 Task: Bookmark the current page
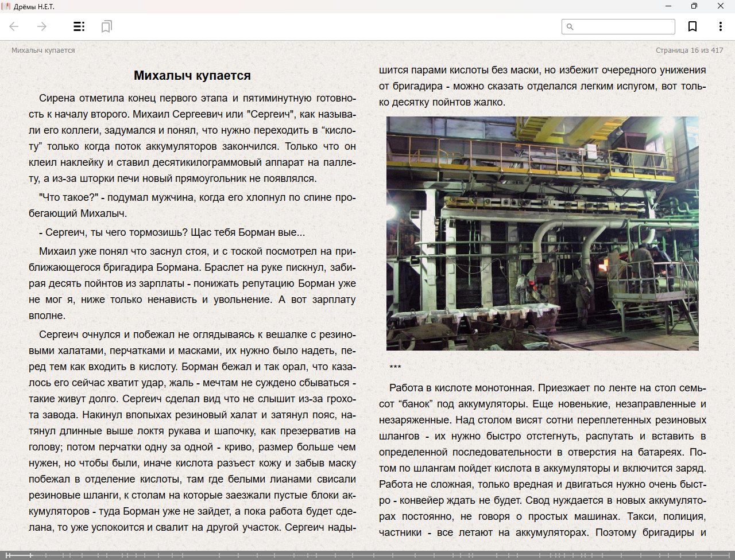pyautogui.click(x=693, y=26)
